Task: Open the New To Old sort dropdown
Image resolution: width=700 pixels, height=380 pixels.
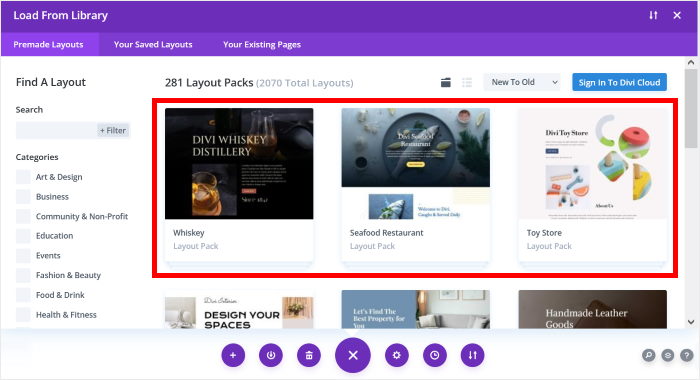Action: tap(523, 82)
